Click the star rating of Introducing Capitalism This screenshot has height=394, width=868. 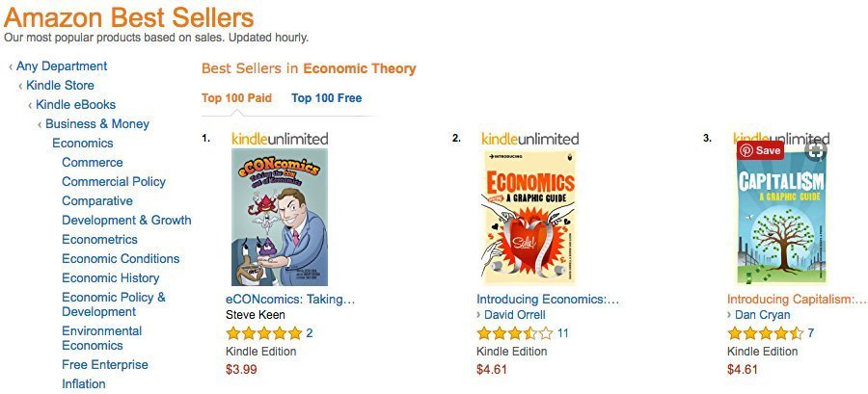pyautogui.click(x=765, y=333)
